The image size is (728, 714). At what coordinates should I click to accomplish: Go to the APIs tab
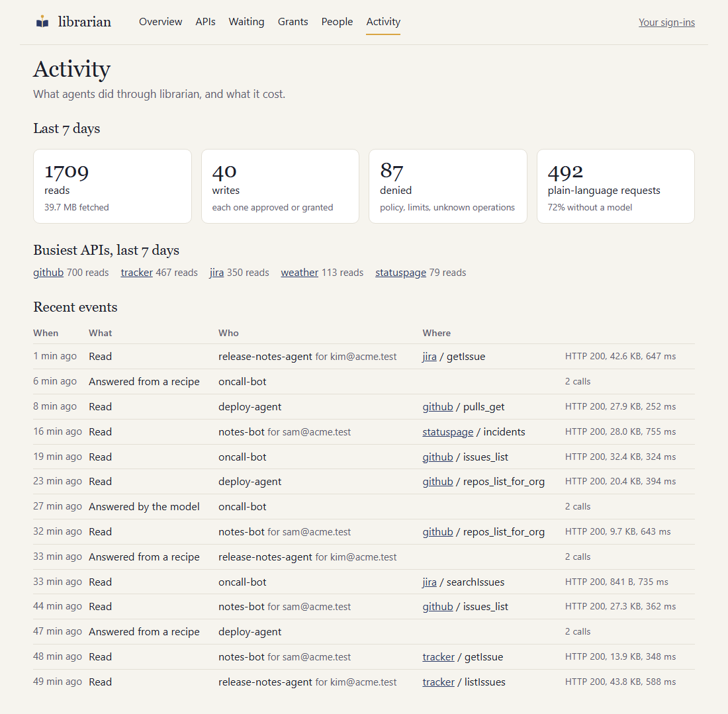click(x=205, y=22)
